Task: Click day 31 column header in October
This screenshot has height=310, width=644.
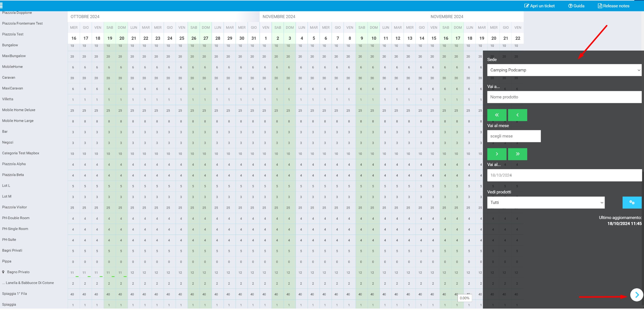Action: [x=254, y=38]
